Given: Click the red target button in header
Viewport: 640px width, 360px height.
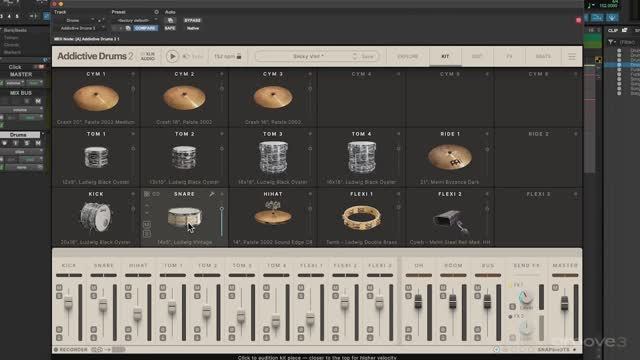Looking at the screenshot, I should (578, 20).
